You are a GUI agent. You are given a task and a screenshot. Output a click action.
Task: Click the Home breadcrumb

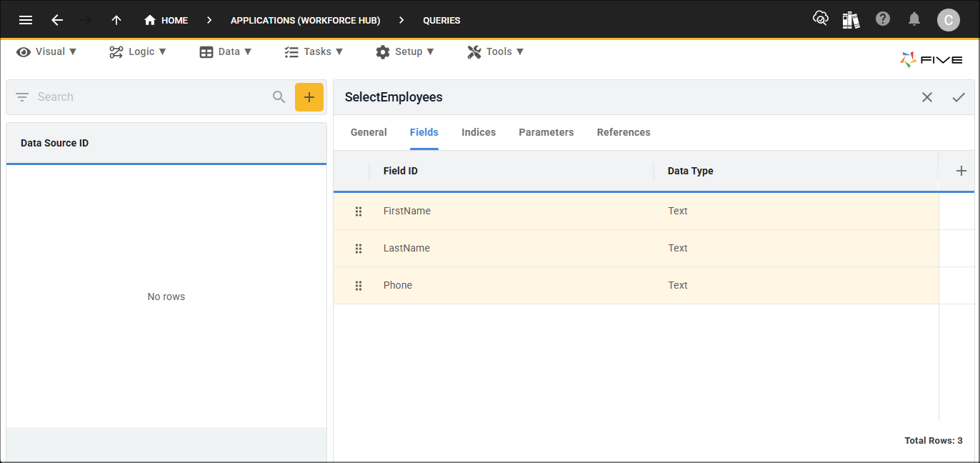coord(166,20)
